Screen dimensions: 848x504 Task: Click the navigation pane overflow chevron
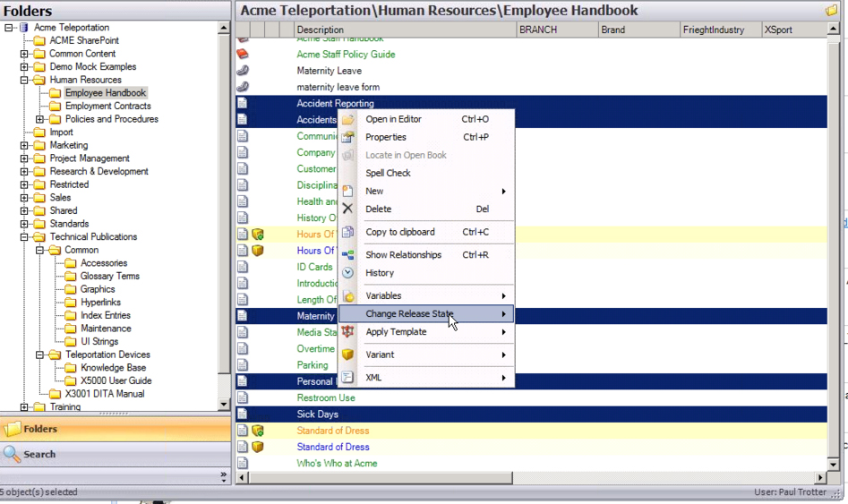pyautogui.click(x=223, y=476)
